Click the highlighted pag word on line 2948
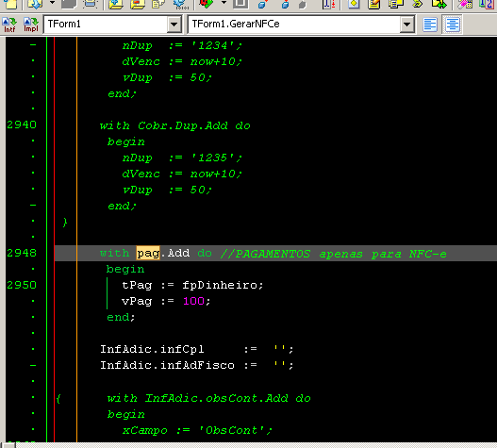The height and width of the screenshot is (448, 497). coord(148,254)
